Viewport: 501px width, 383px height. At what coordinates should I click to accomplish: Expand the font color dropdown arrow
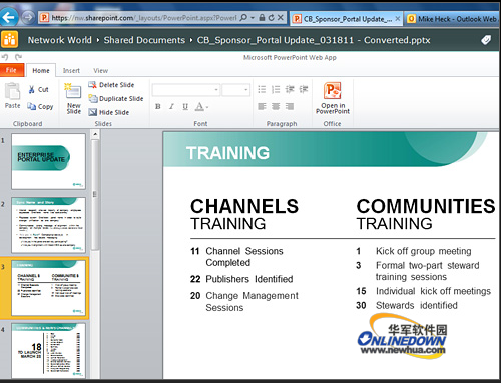pos(207,107)
